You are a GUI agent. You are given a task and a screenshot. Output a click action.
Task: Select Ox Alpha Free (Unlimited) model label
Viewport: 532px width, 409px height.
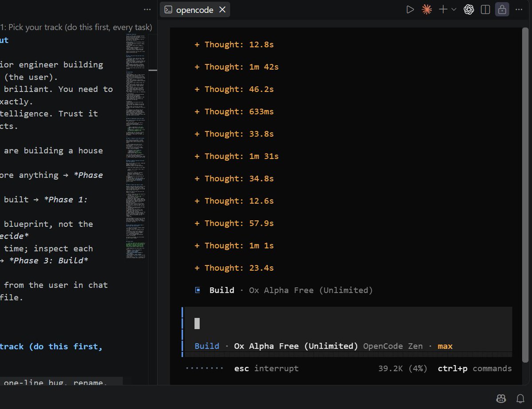(296, 346)
